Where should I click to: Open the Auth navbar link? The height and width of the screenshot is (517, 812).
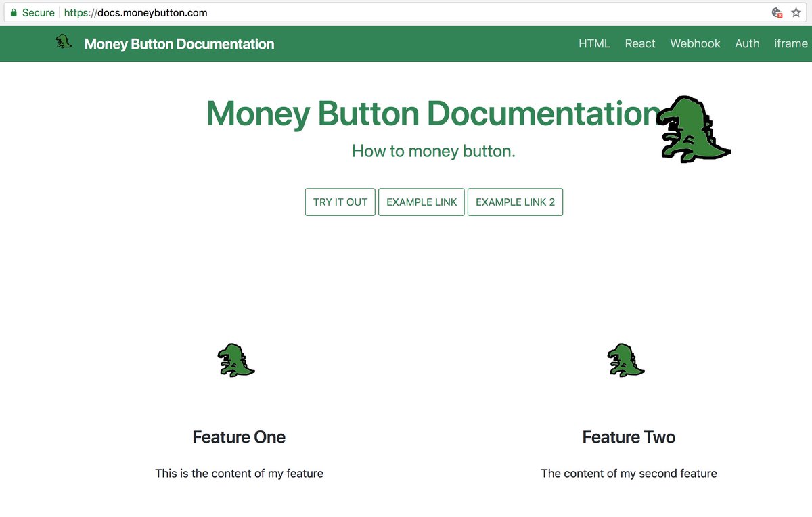(x=747, y=43)
